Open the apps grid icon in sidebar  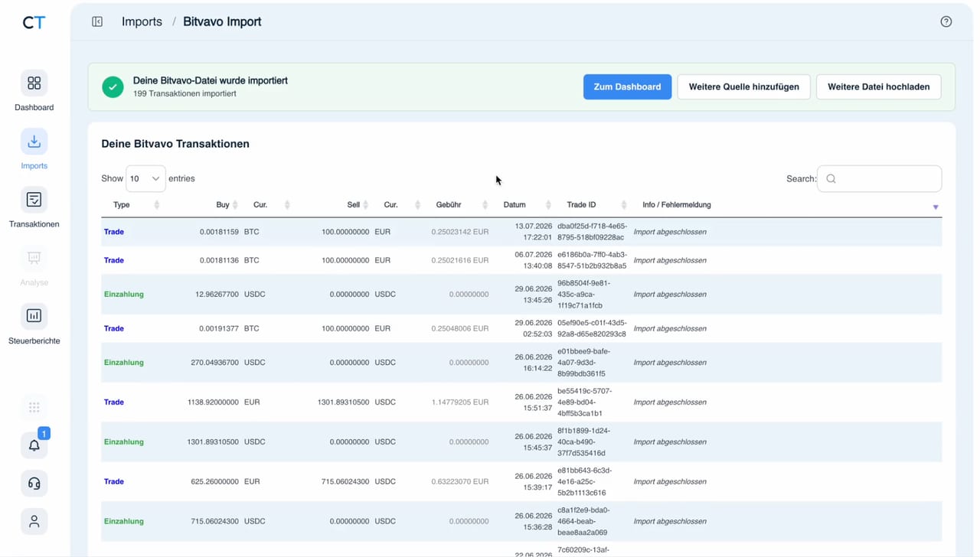pos(34,408)
